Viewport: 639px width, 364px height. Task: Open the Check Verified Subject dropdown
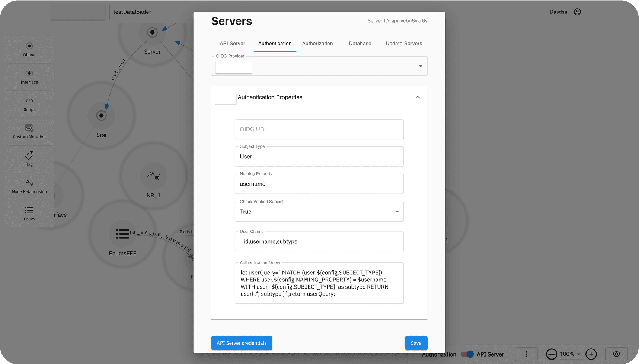[397, 212]
